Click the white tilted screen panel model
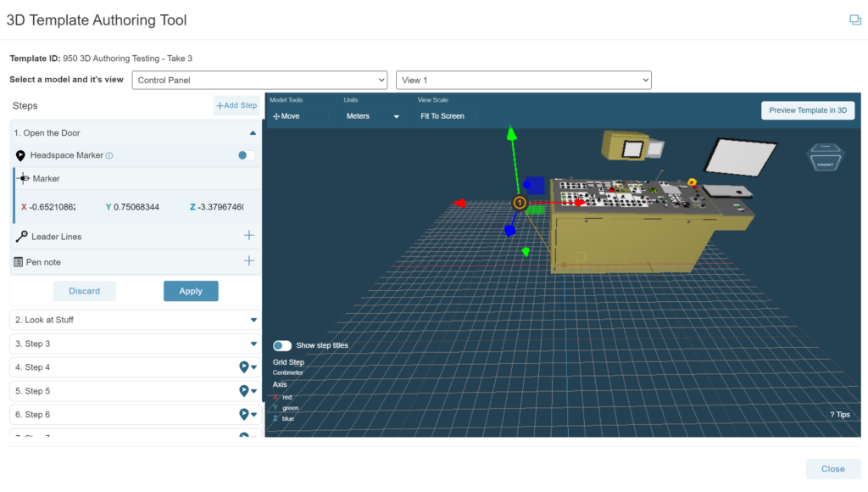 tap(741, 157)
